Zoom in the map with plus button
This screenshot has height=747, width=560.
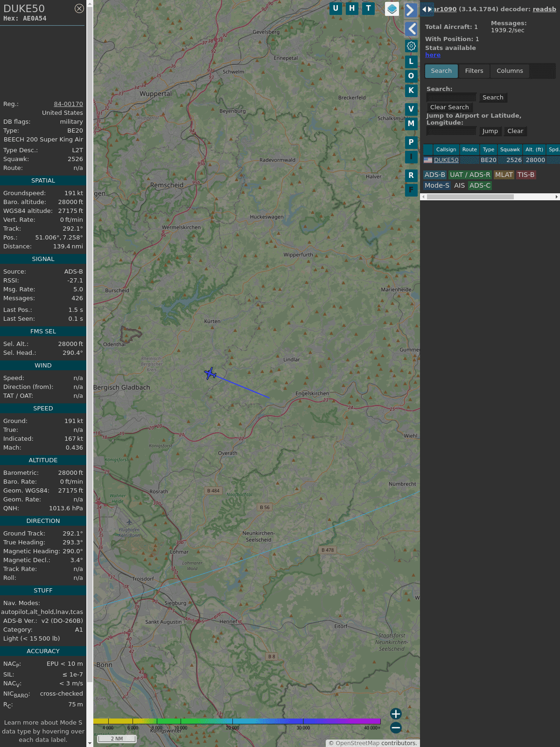396,714
